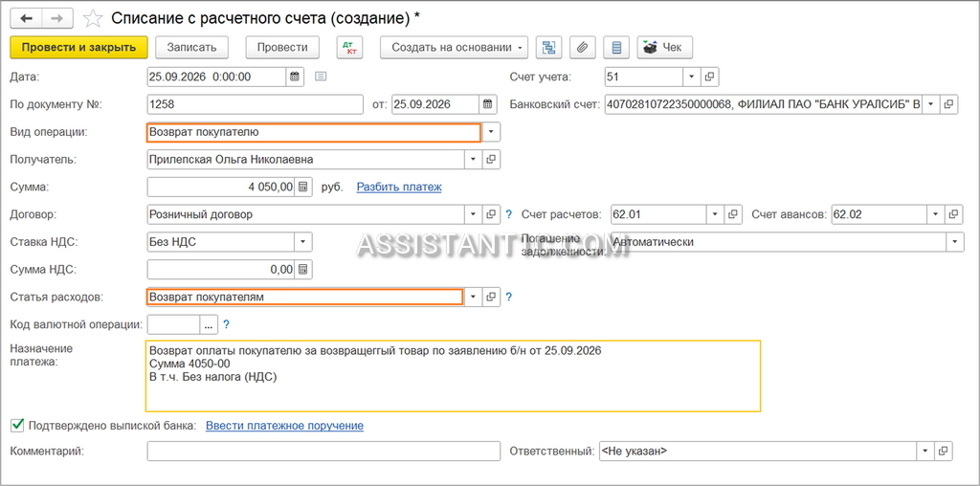The height and width of the screenshot is (486, 980).
Task: Open calculator for the Сумма НДС field
Action: point(303,269)
